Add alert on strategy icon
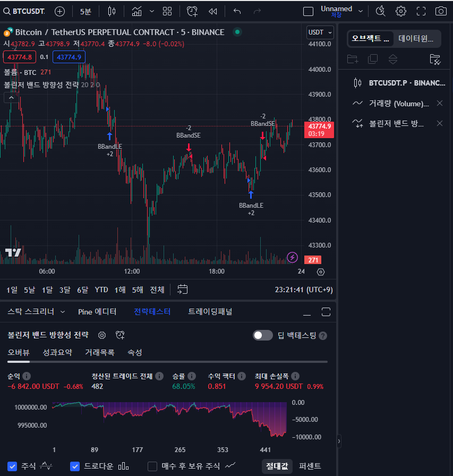The image size is (453, 476). pos(120,335)
